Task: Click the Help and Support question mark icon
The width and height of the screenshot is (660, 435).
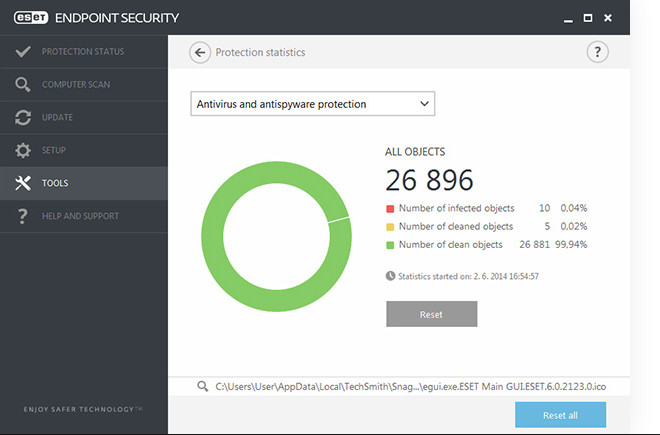Action: (x=23, y=216)
